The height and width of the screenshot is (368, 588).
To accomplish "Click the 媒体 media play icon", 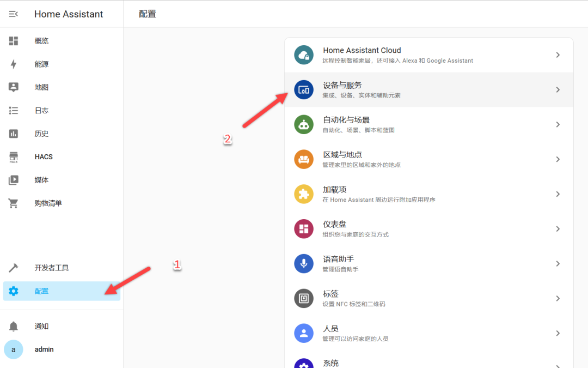I will click(x=13, y=180).
